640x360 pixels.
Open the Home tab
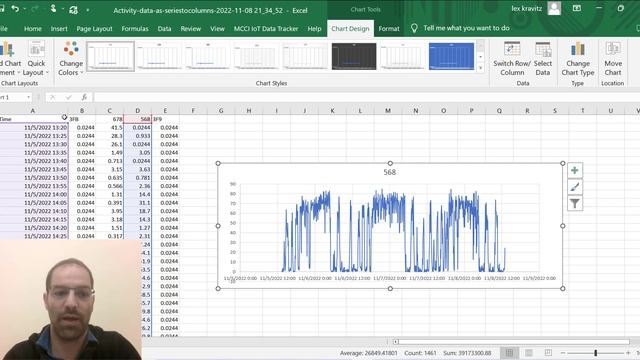(x=33, y=29)
